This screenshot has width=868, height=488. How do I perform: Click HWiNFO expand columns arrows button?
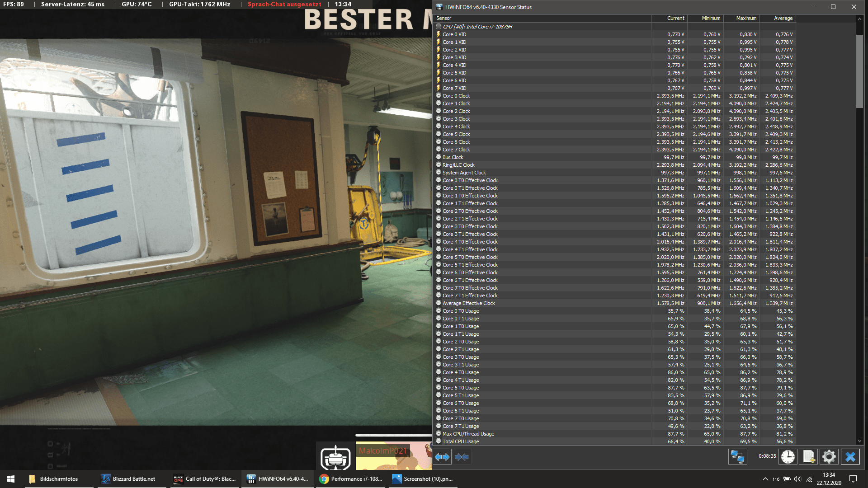tap(442, 457)
